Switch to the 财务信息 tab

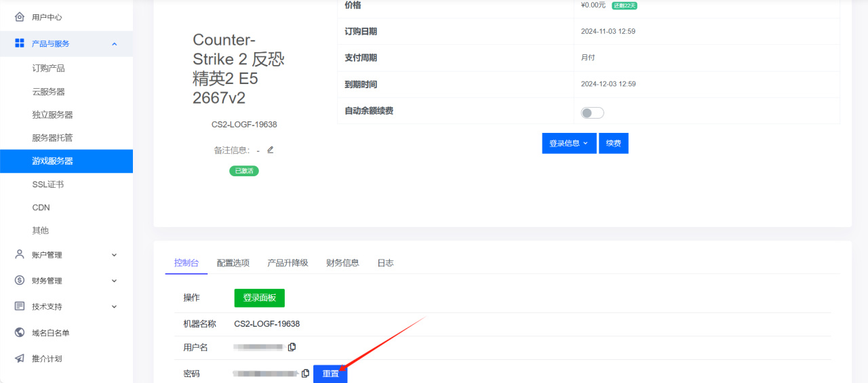point(342,263)
